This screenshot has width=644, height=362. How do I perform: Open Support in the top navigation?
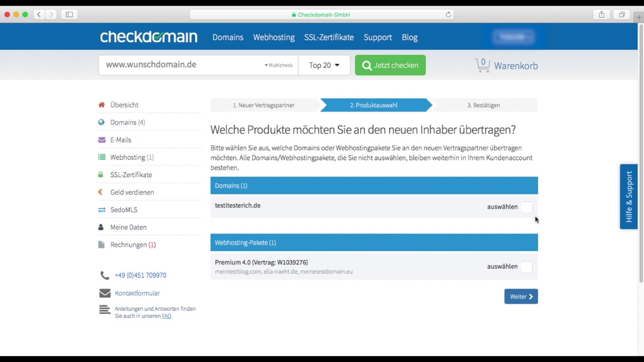(378, 37)
